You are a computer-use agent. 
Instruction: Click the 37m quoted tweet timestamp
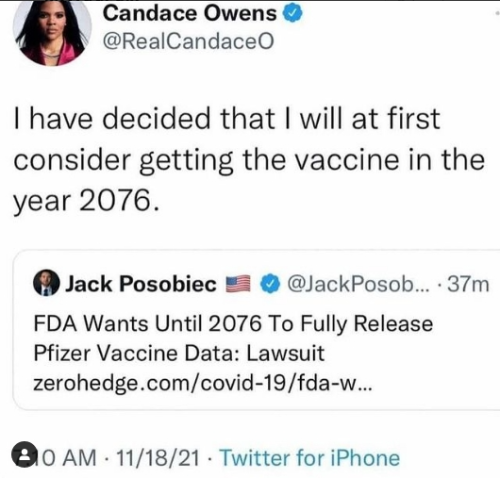coord(468,284)
